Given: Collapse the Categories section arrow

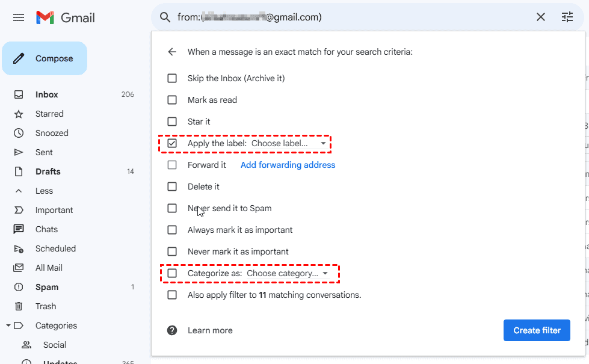Looking at the screenshot, I should coord(8,325).
